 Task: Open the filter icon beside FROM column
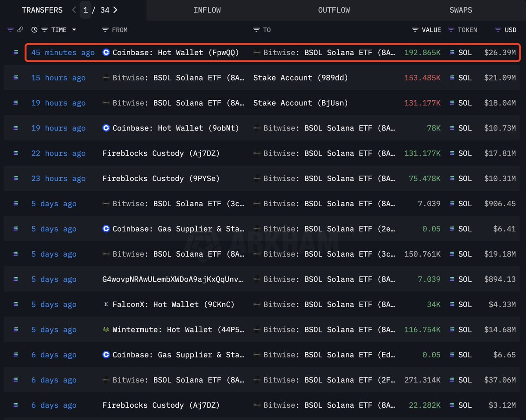point(105,30)
